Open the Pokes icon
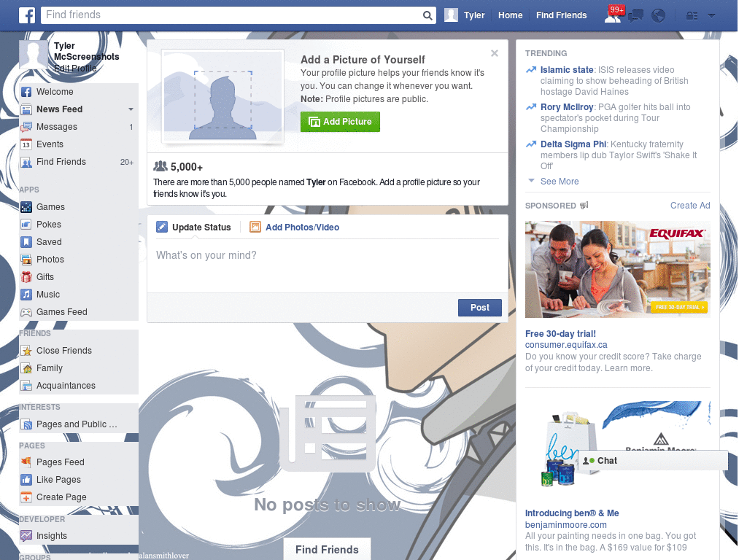 (26, 225)
